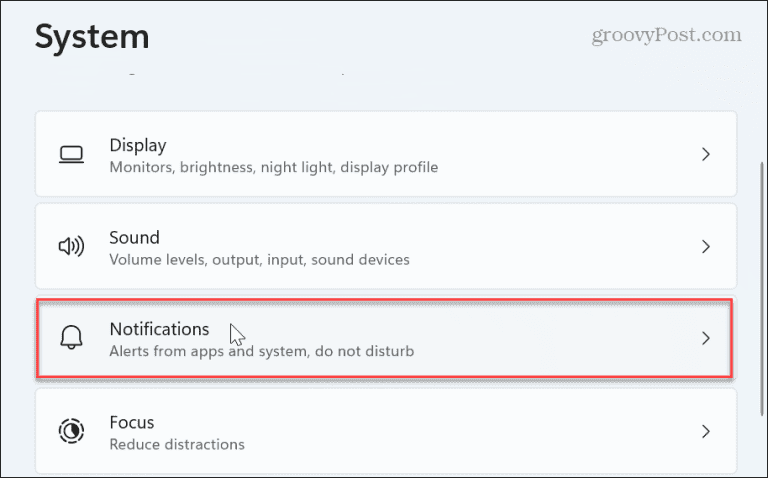Click the laptop Display icon
Screen dimensions: 768x478
[x=72, y=155]
